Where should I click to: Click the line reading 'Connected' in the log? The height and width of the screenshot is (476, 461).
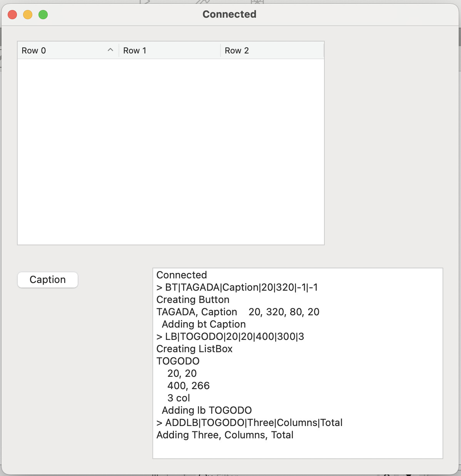click(x=181, y=275)
